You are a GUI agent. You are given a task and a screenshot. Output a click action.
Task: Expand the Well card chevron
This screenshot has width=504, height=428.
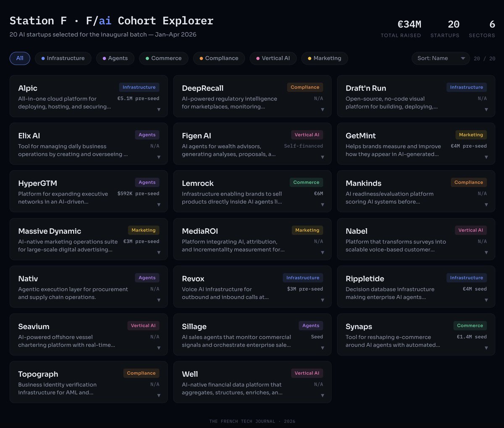pyautogui.click(x=323, y=395)
